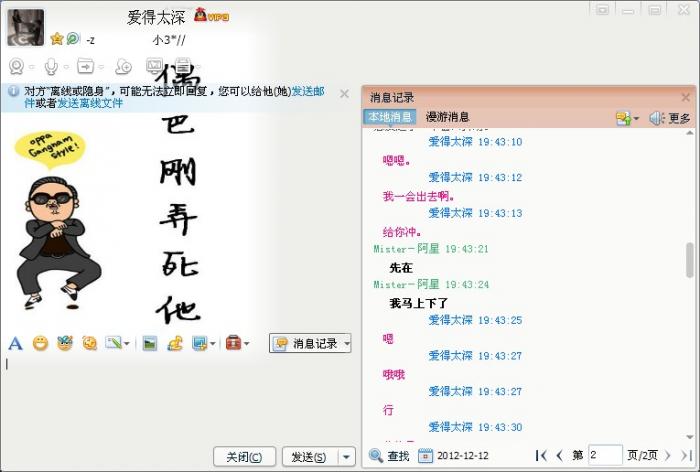Switch to 本地消息 tab
Screen dimensions: 700x472
tap(390, 117)
